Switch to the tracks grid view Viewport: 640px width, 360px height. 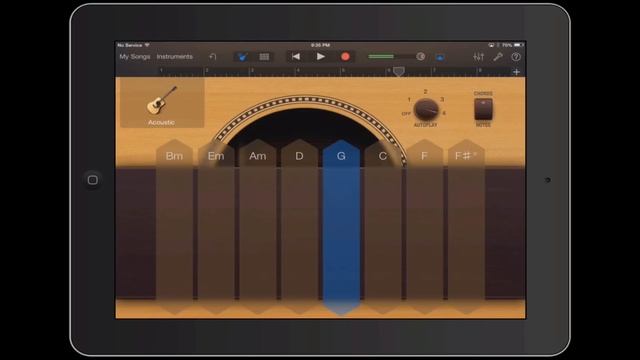click(x=264, y=57)
